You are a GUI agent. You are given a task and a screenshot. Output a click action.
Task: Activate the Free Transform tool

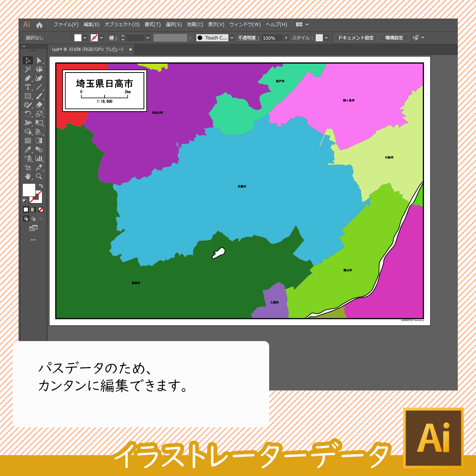(39, 123)
